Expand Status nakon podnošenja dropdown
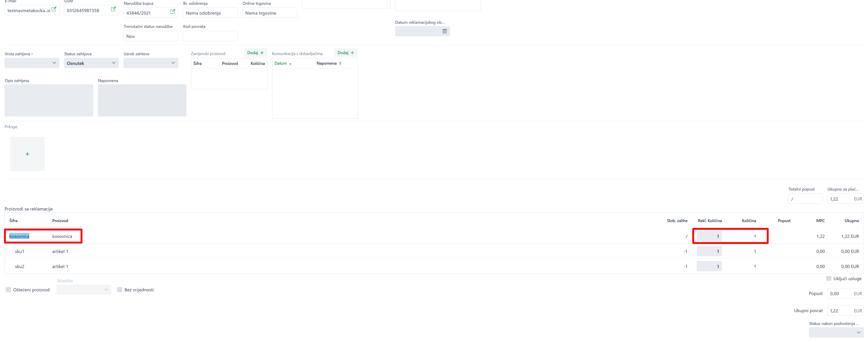868x343 pixels. pyautogui.click(x=836, y=332)
